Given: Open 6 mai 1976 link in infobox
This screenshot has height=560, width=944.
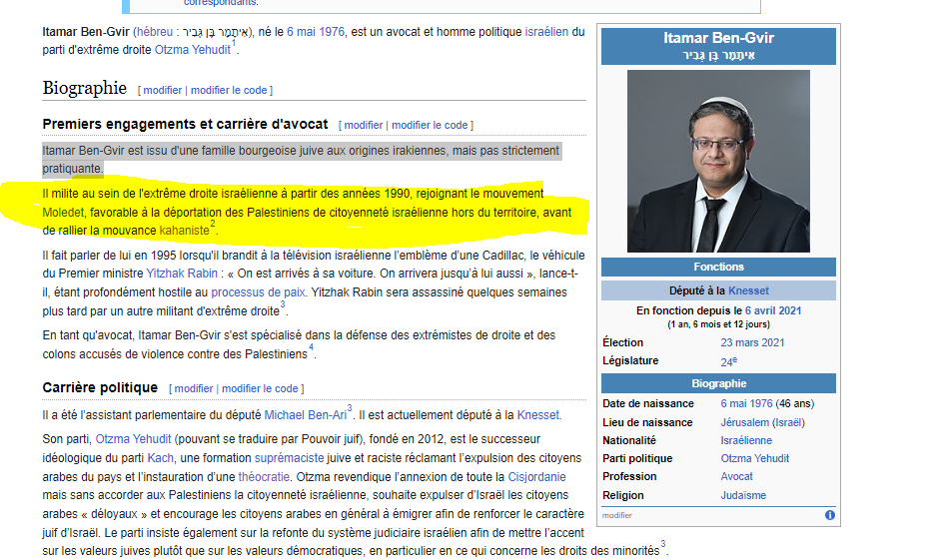Looking at the screenshot, I should 746,403.
